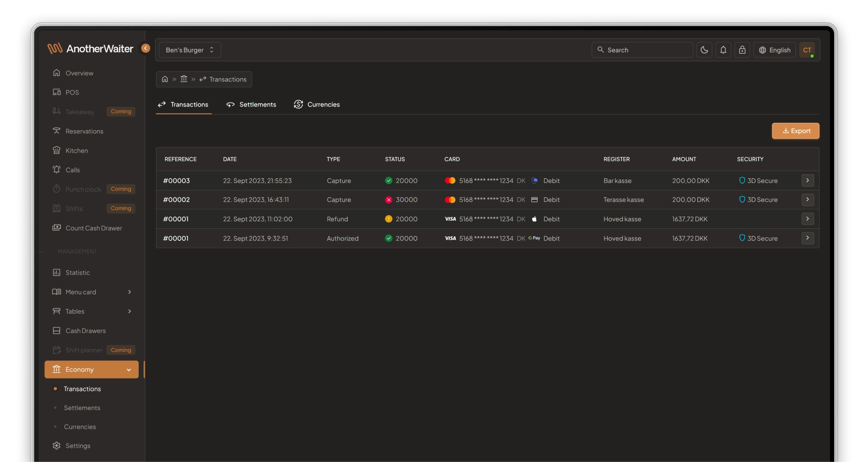Click the Transactions breadcrumb label
868x462 pixels.
tap(228, 79)
